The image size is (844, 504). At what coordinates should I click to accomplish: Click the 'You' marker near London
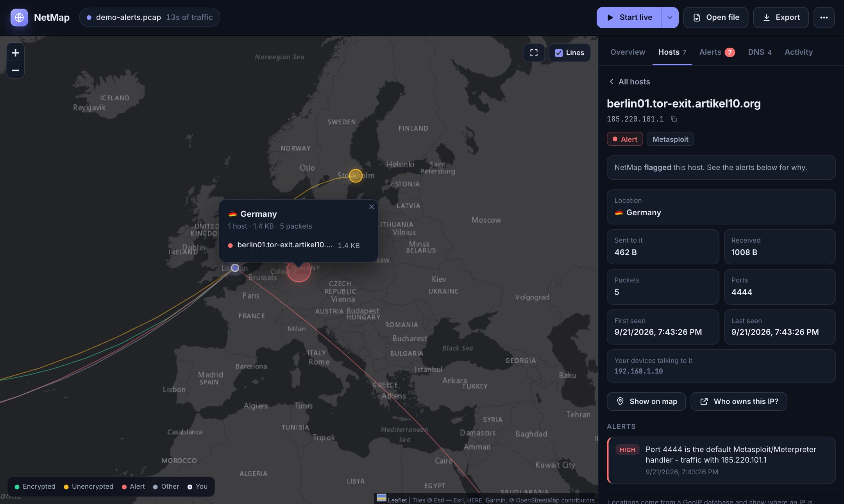(x=235, y=268)
